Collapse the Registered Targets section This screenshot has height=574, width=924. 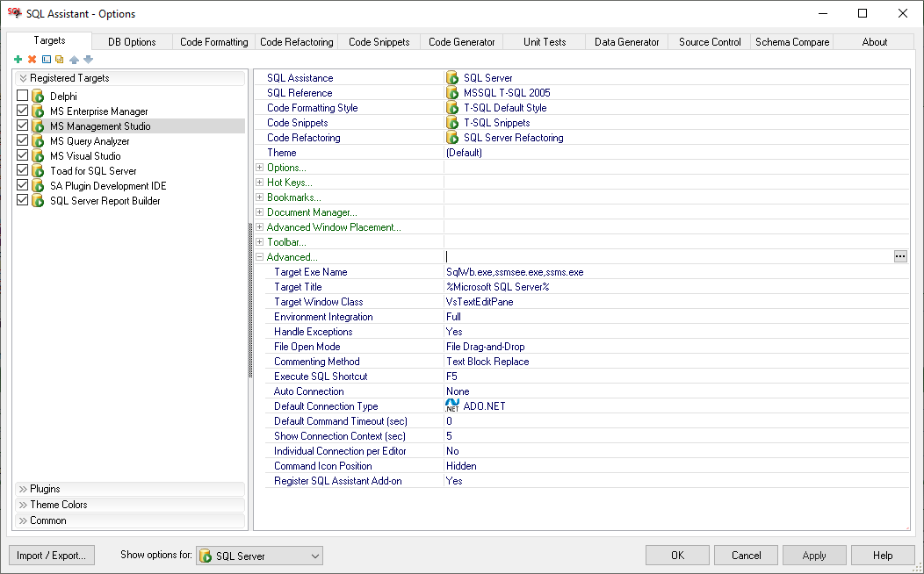click(x=130, y=78)
